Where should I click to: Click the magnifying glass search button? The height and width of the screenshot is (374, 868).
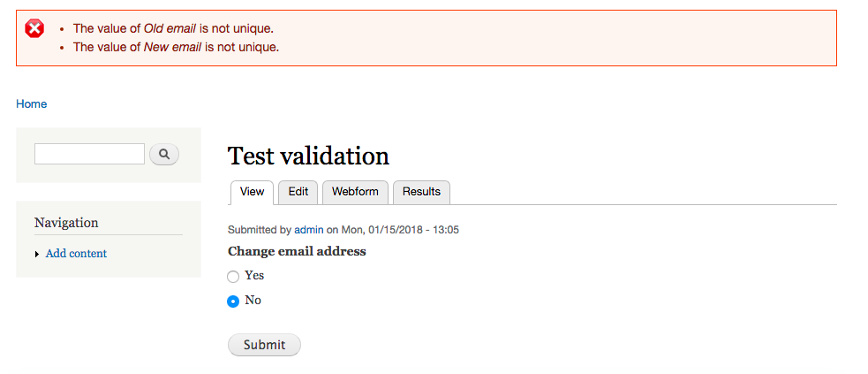pos(164,154)
